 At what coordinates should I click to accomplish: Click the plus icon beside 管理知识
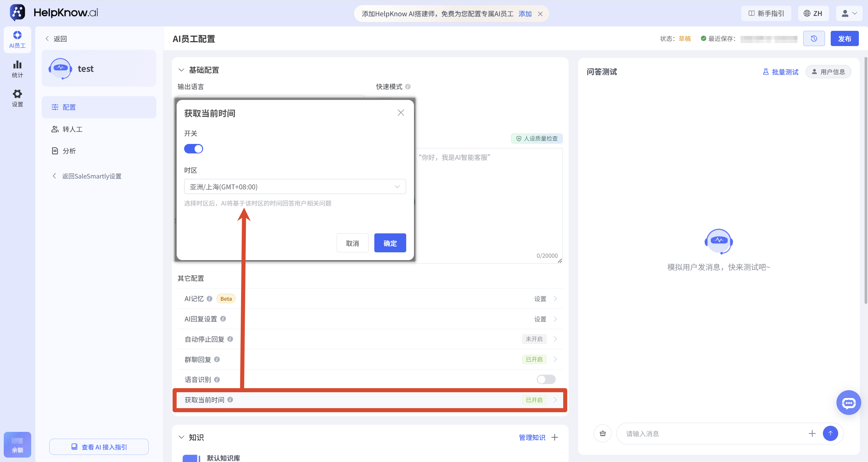pyautogui.click(x=555, y=437)
